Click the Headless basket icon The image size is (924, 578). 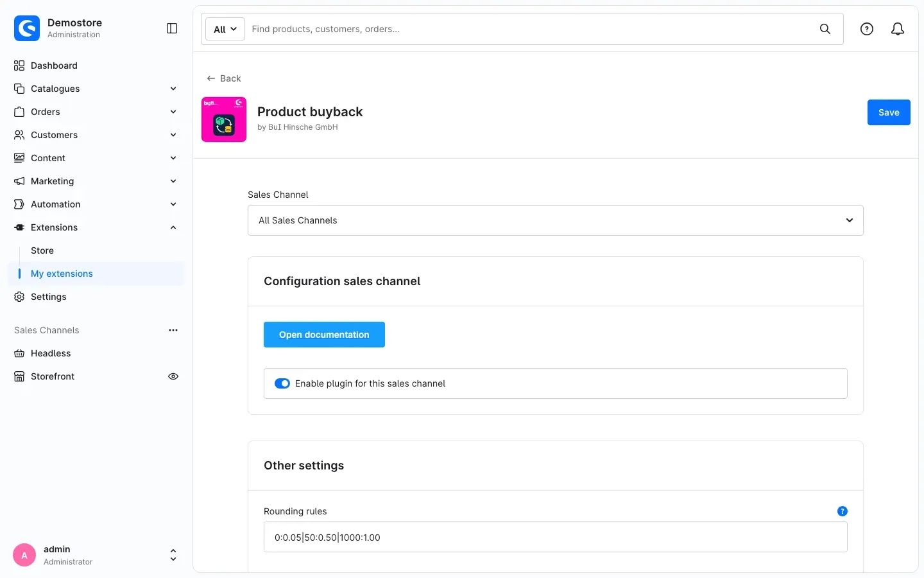tap(19, 353)
